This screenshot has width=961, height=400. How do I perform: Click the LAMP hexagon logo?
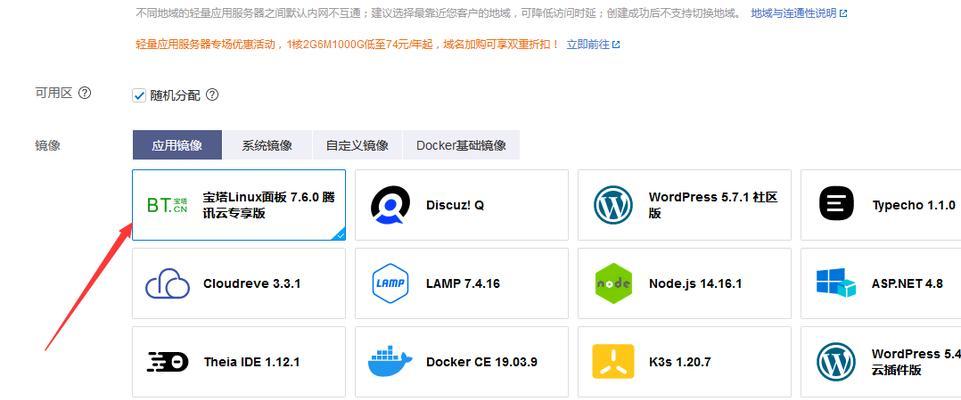click(390, 284)
